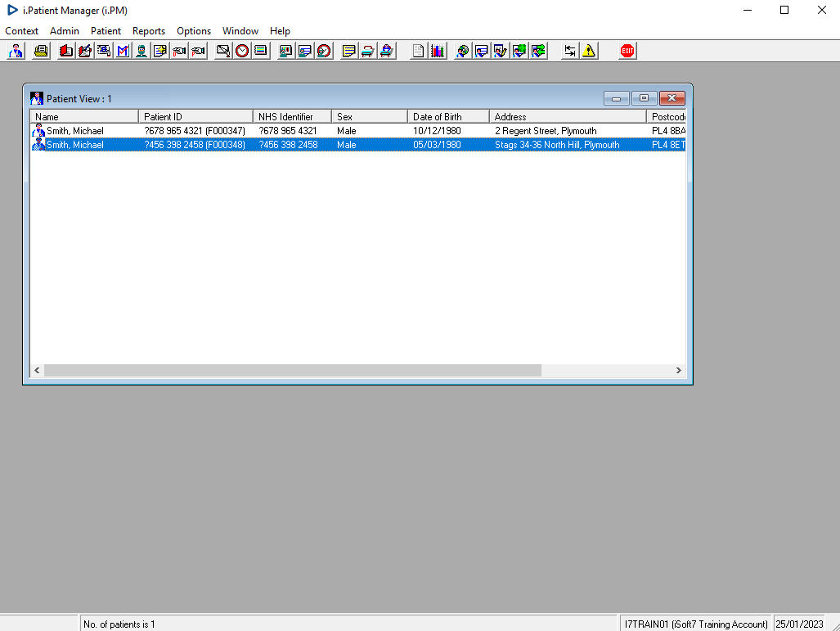Open the Admin menu
The width and height of the screenshot is (840, 631).
pos(65,31)
